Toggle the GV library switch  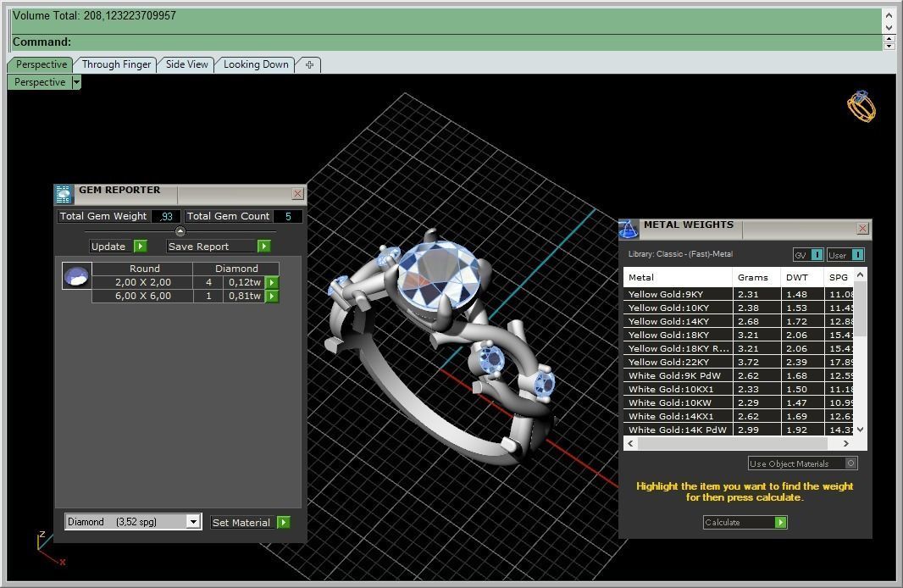[817, 254]
